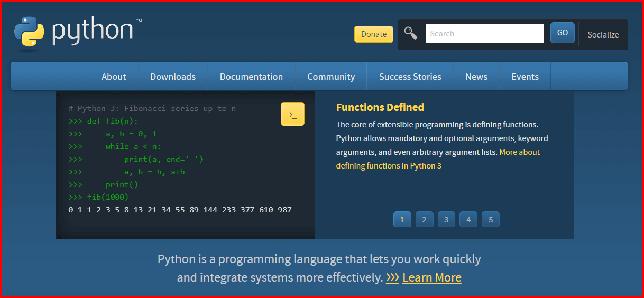Show slide 1 of the code carousel
The image size is (644, 298).
402,219
